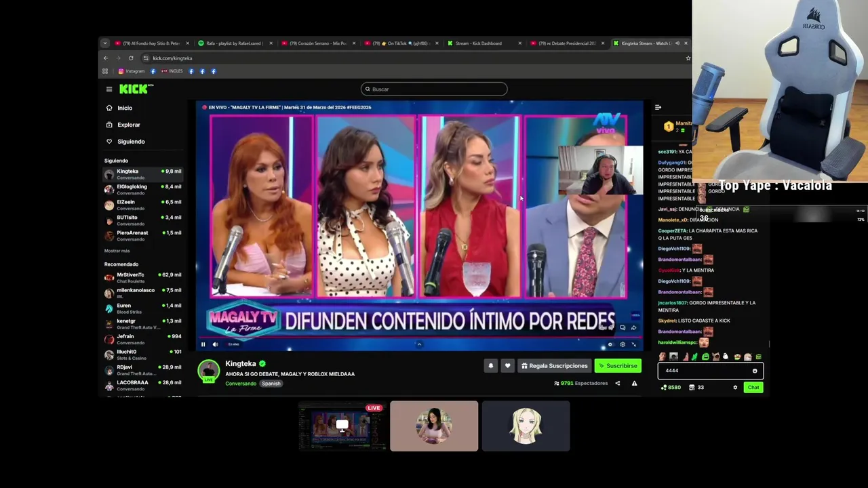This screenshot has width=868, height=488.
Task: Open PieroArenast channel from the sidebar
Action: click(143, 236)
